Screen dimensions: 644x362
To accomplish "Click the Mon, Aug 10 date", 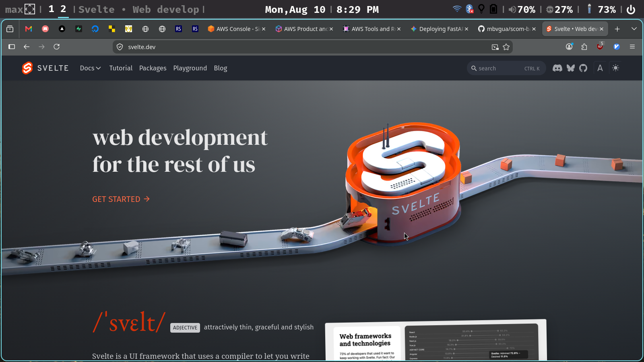I will coord(295,10).
